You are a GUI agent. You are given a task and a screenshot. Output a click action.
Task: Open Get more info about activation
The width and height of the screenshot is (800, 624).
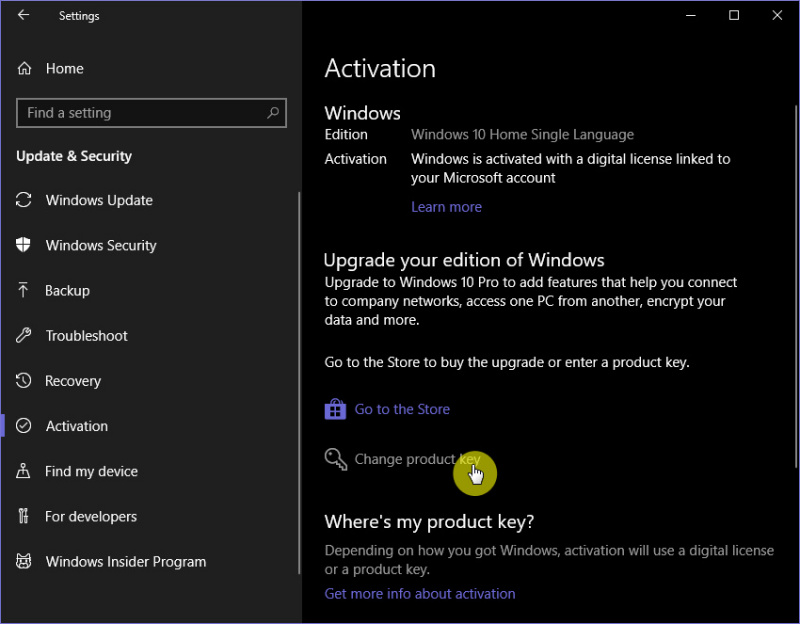click(x=420, y=593)
